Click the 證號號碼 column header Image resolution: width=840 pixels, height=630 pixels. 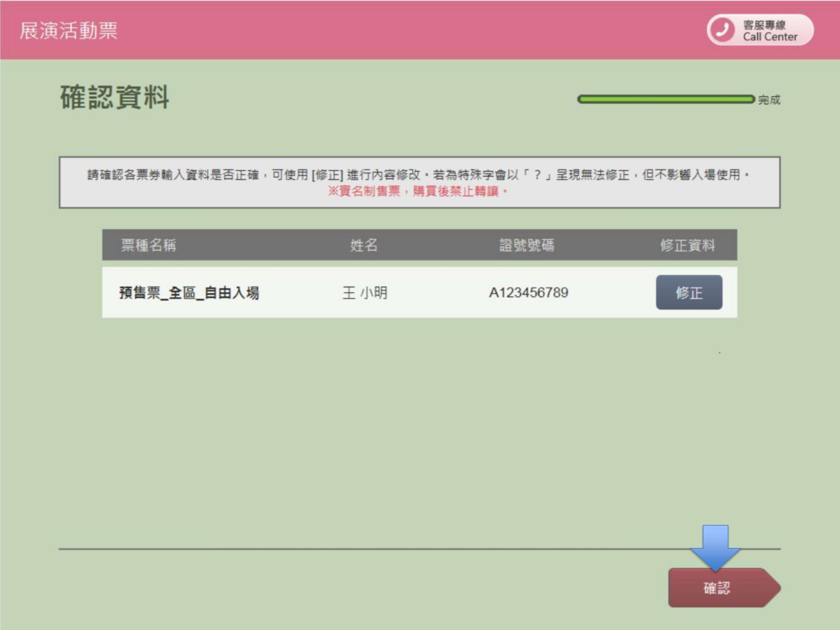click(x=527, y=245)
